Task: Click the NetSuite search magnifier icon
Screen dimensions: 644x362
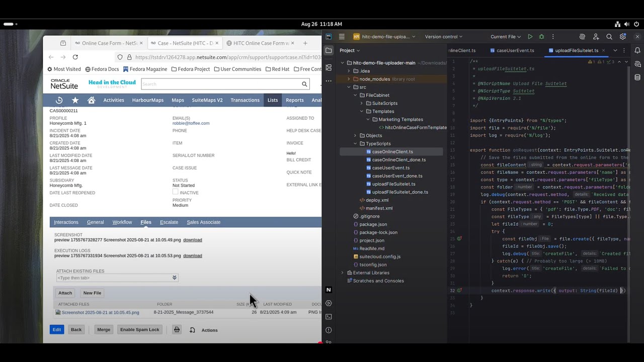Action: 304,84
